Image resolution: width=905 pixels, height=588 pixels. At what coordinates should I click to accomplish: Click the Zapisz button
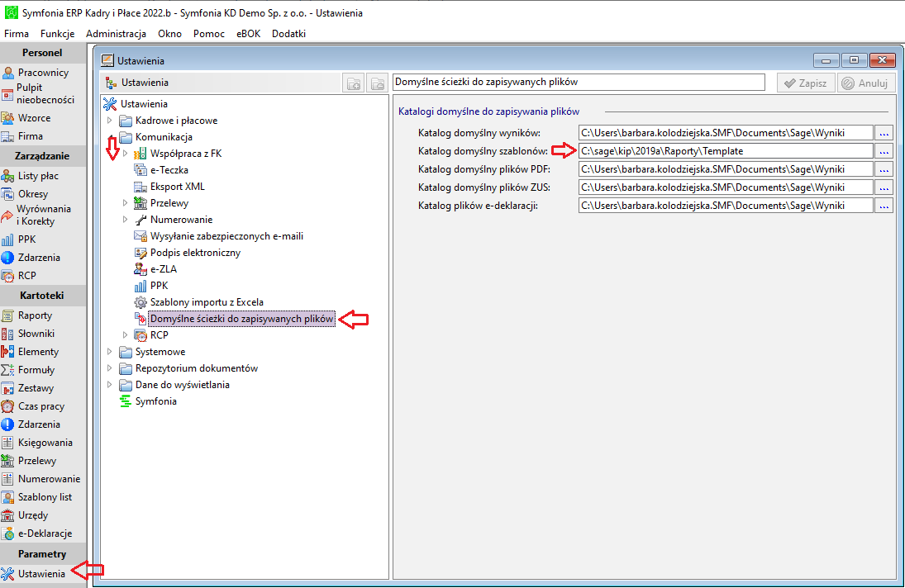[x=806, y=83]
